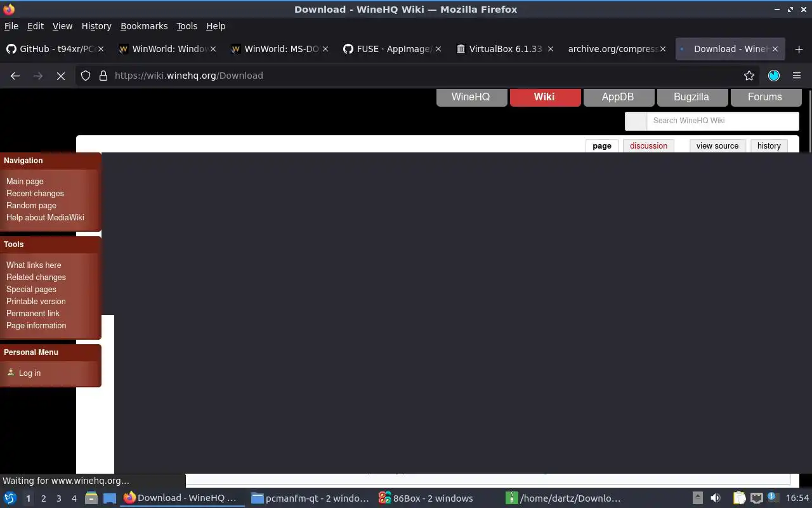Open Related changes link

pyautogui.click(x=36, y=277)
